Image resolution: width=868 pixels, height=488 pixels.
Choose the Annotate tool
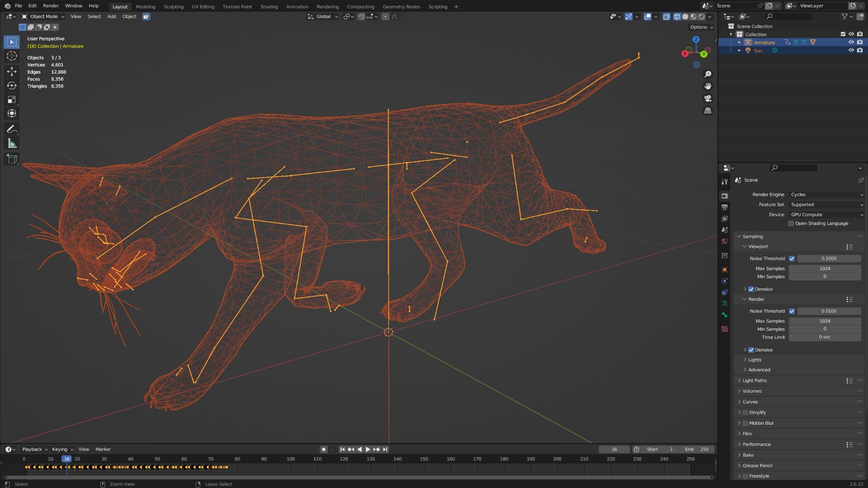coord(12,129)
